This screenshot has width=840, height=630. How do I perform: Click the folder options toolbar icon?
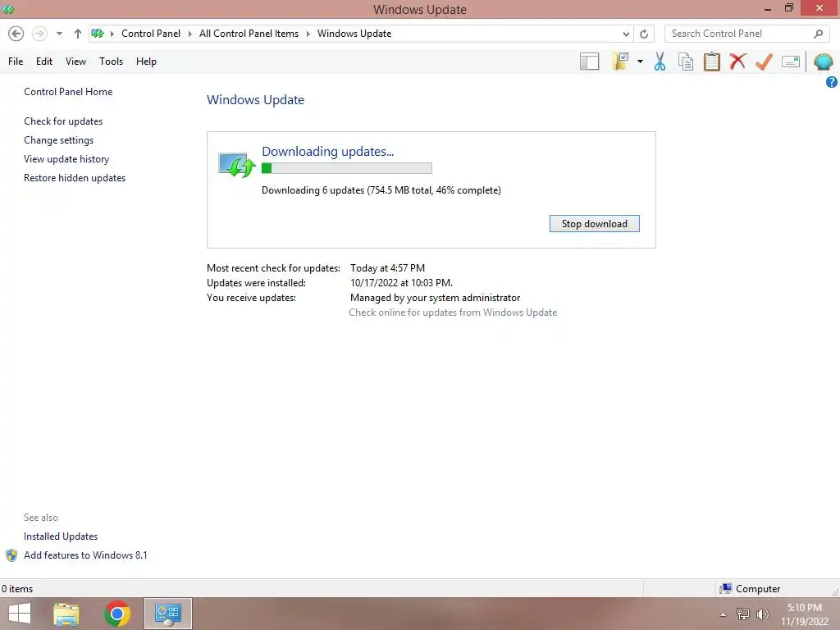pos(621,62)
